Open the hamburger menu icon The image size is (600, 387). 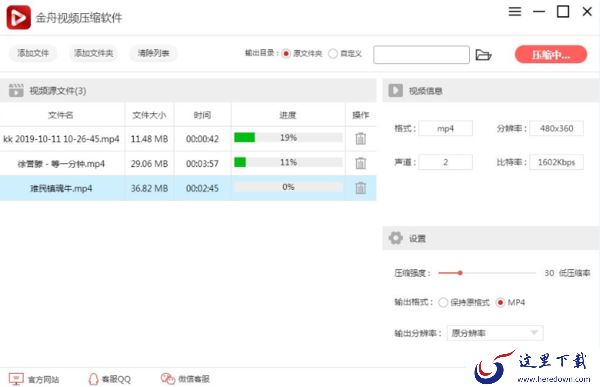515,12
